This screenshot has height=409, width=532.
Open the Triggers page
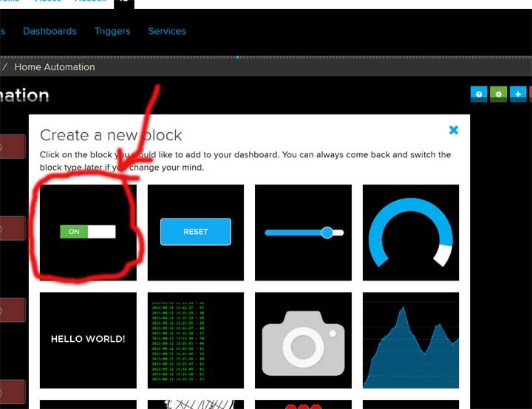pos(112,31)
